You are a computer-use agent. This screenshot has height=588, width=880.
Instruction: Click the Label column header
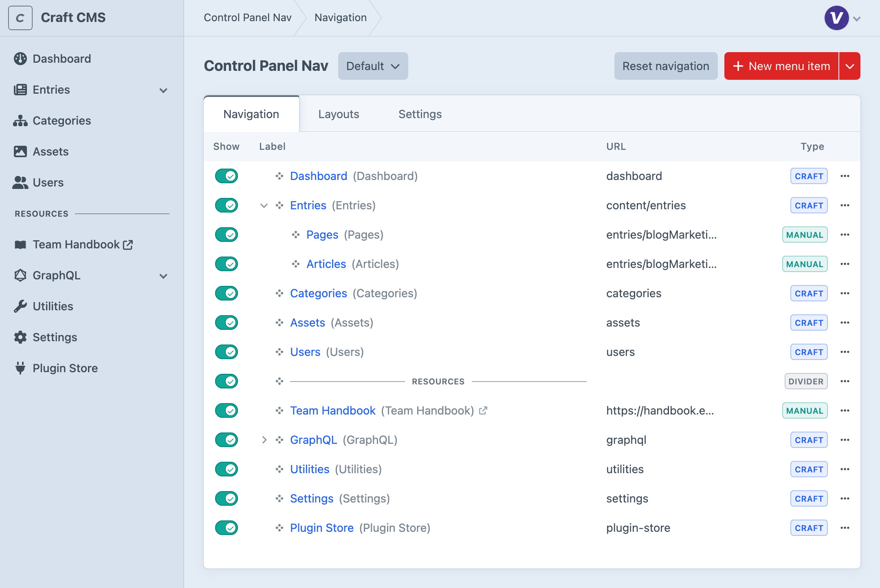pos(272,147)
